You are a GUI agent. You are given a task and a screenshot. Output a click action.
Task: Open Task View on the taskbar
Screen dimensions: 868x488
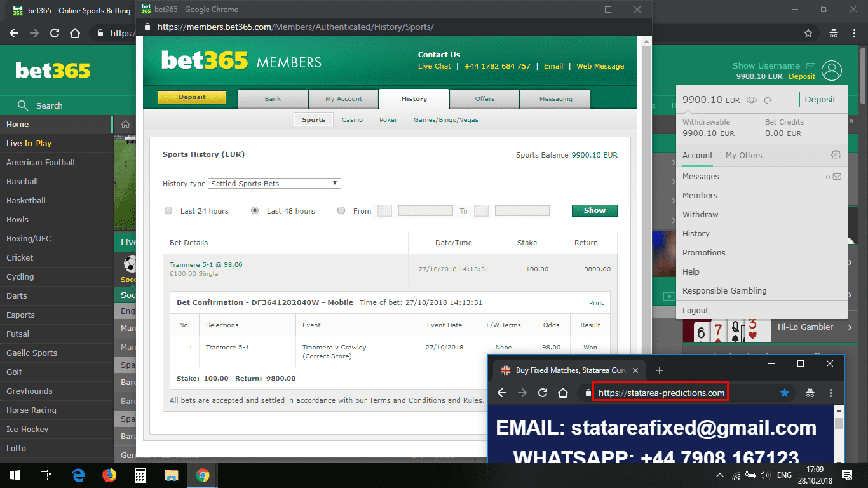pyautogui.click(x=46, y=475)
